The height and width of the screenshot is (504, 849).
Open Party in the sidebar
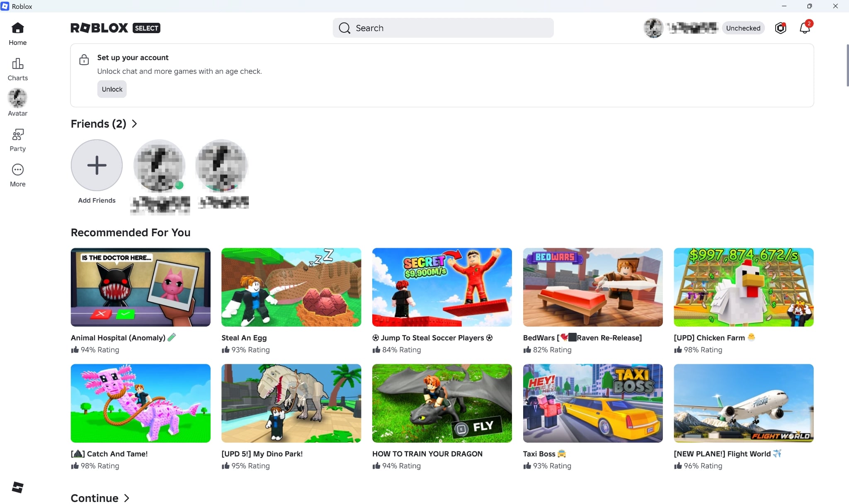(x=17, y=140)
